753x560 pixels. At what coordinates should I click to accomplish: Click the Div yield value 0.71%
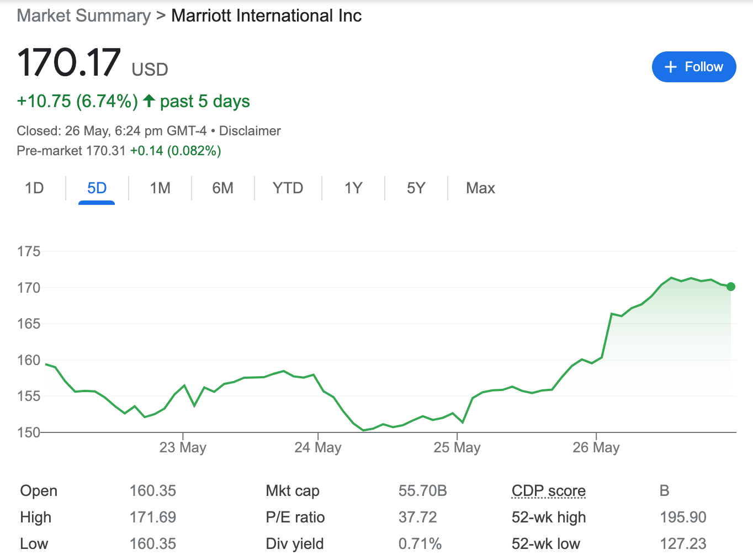(x=420, y=543)
